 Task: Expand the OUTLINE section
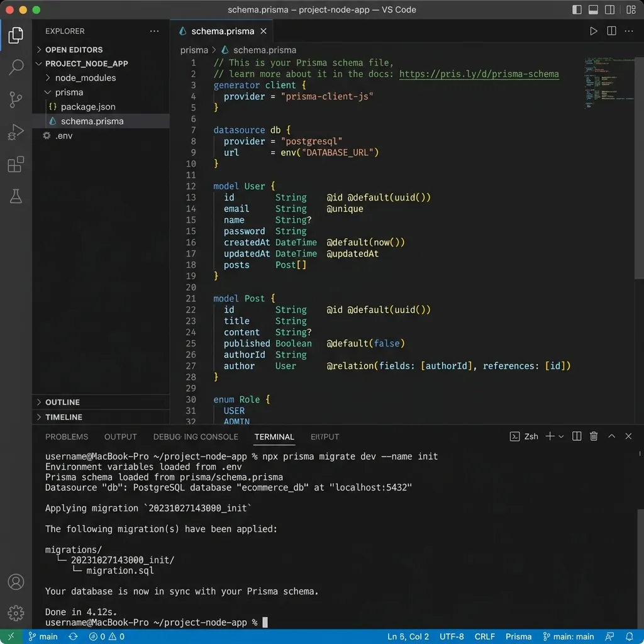[x=101, y=402]
